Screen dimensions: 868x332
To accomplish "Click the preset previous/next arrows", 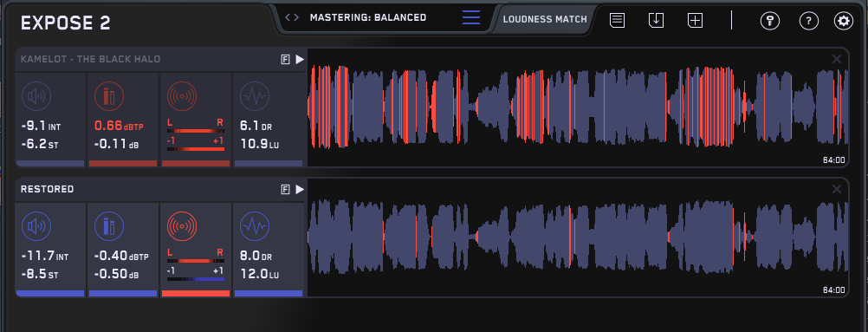I will 292,17.
